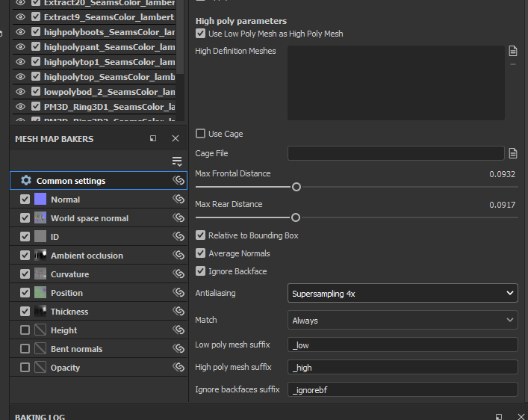The width and height of the screenshot is (528, 420).
Task: Uncheck Use Low Poly Mesh as High Poly Mesh
Action: coord(200,34)
